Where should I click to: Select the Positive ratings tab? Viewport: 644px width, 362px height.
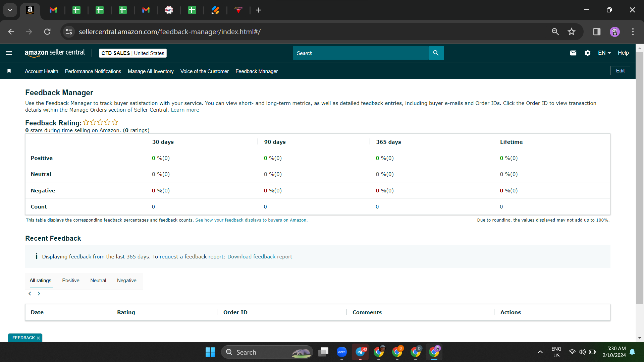tap(71, 281)
